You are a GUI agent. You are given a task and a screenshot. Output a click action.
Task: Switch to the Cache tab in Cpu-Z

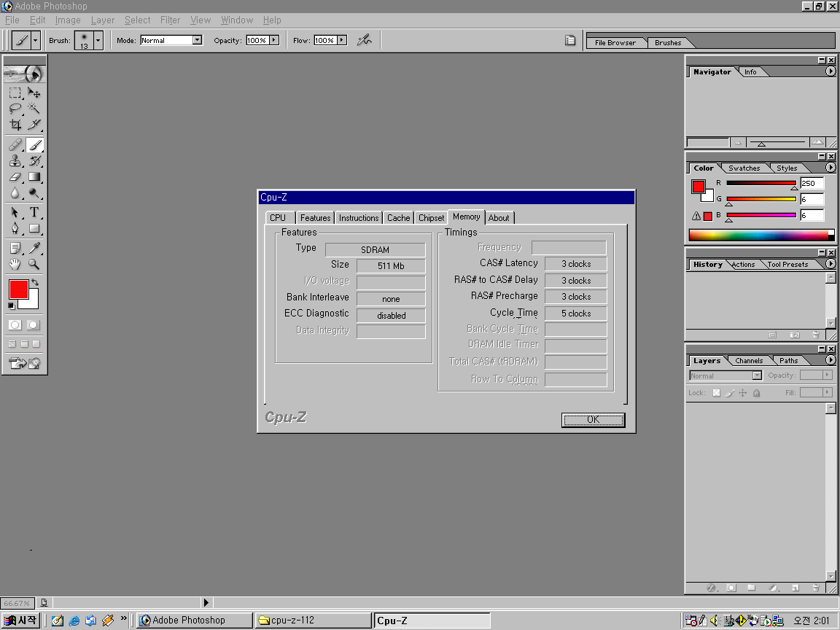[x=399, y=218]
